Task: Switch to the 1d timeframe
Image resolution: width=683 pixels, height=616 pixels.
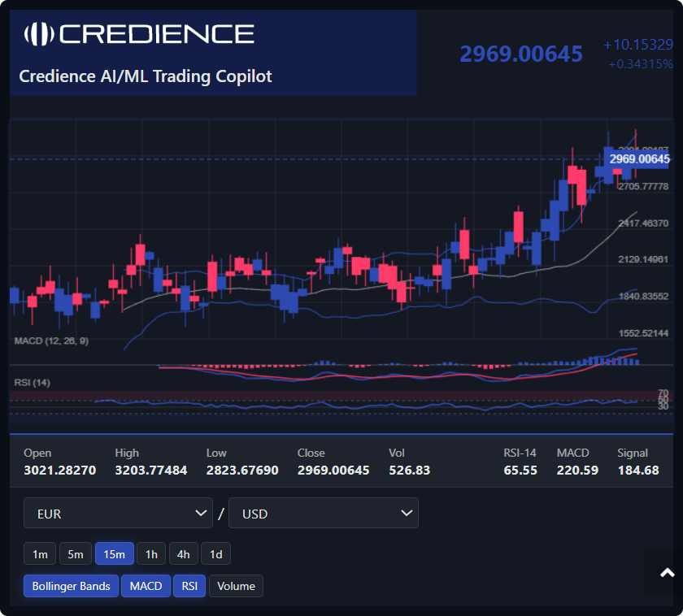Action: pos(216,554)
